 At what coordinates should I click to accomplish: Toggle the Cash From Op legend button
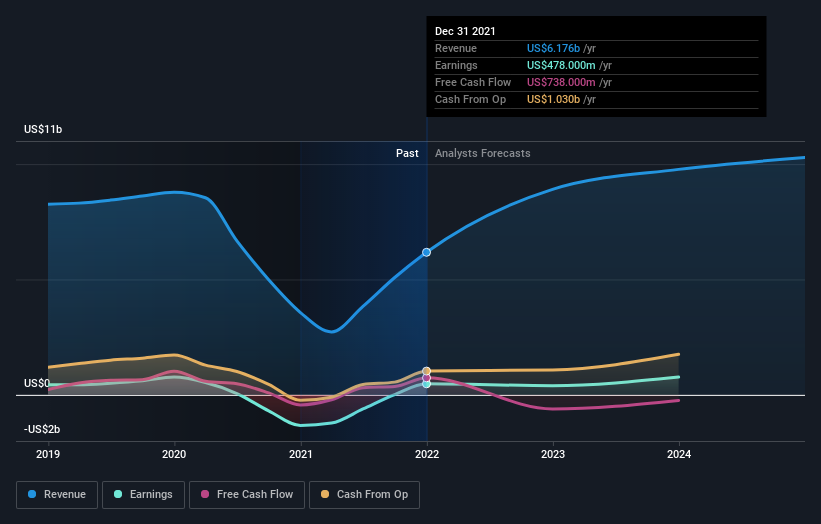[x=364, y=495]
